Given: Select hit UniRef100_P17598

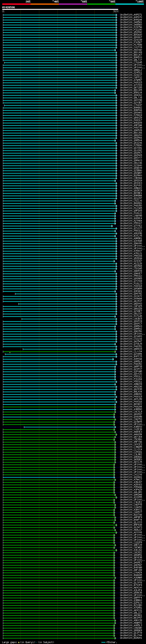Looking at the screenshot, I should (x=131, y=45).
